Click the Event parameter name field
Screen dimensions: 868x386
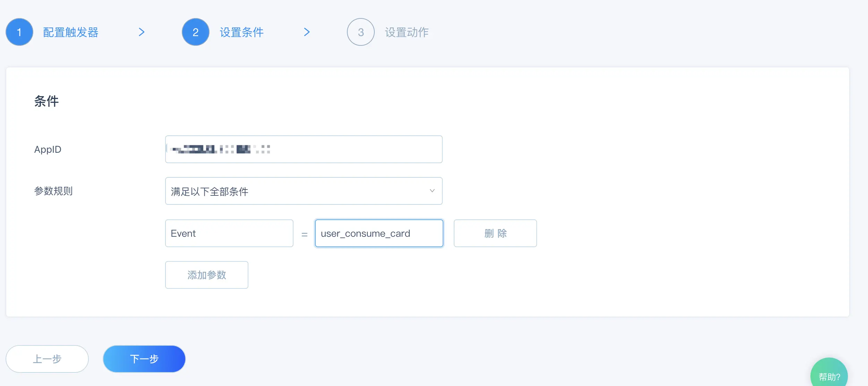[229, 233]
